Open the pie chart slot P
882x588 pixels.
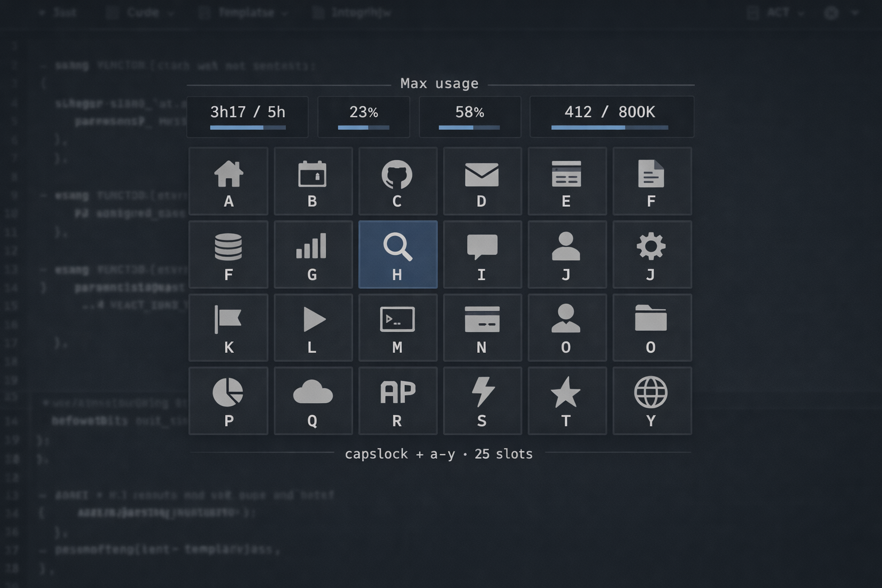228,401
